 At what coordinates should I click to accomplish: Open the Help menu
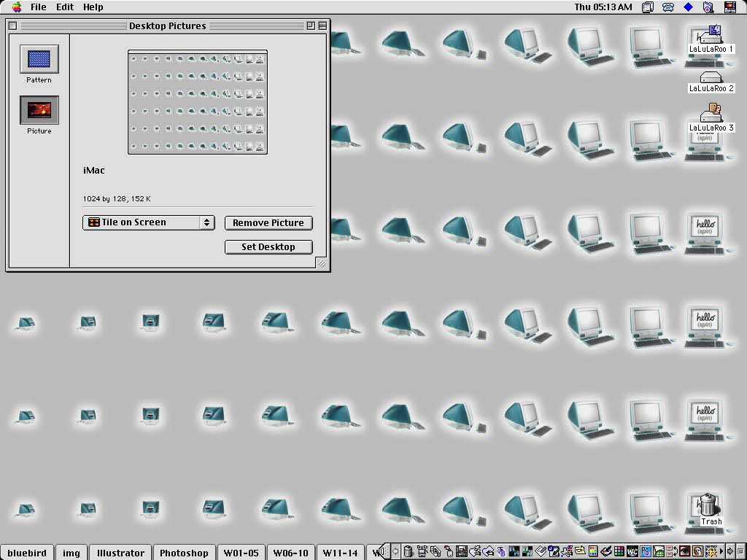(93, 7)
